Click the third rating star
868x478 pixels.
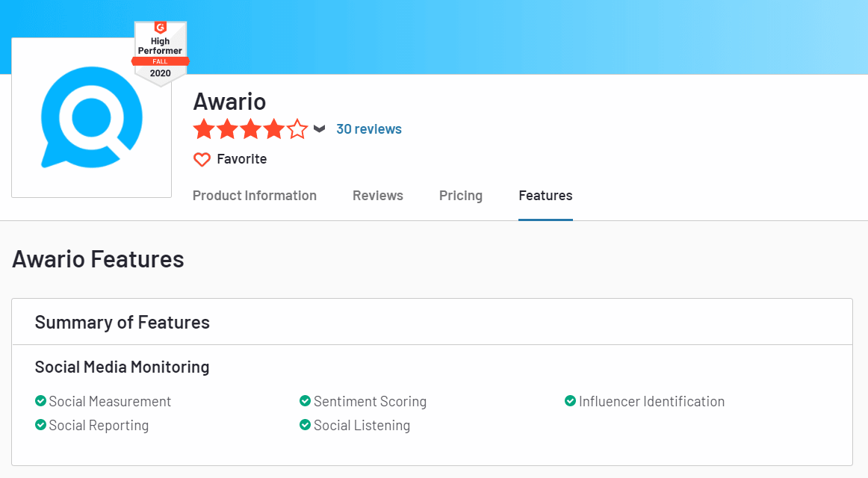point(251,129)
